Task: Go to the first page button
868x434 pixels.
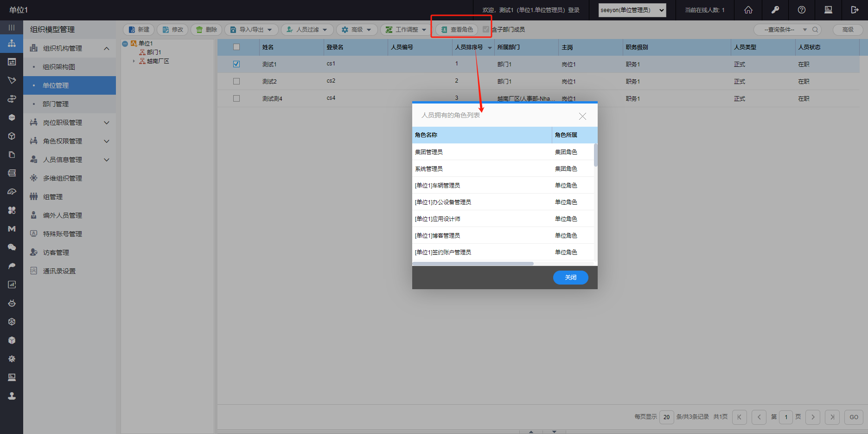Action: click(x=740, y=417)
